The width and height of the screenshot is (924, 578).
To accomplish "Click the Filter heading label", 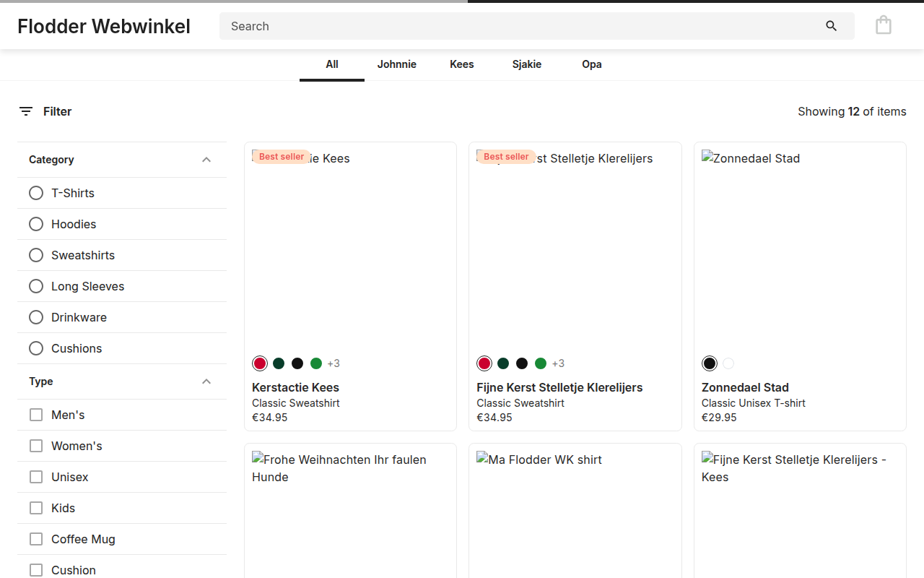I will pyautogui.click(x=58, y=111).
